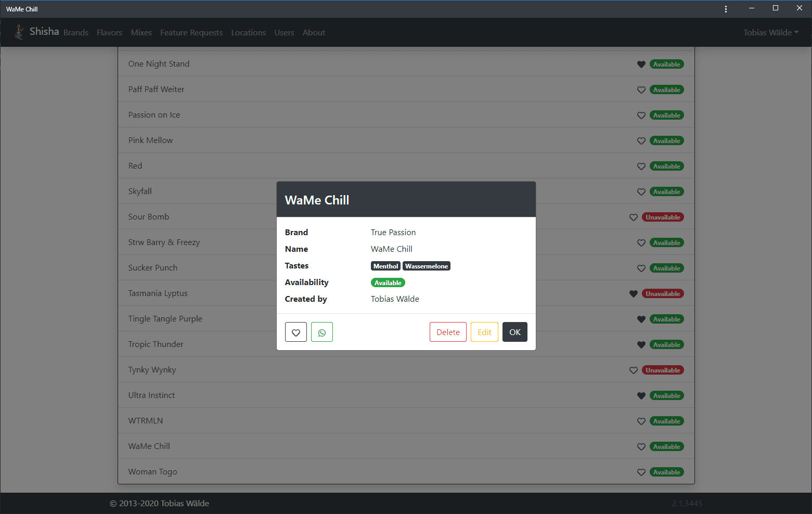
Task: Unfavorite Tropic Thunder via filled heart
Action: pos(641,345)
